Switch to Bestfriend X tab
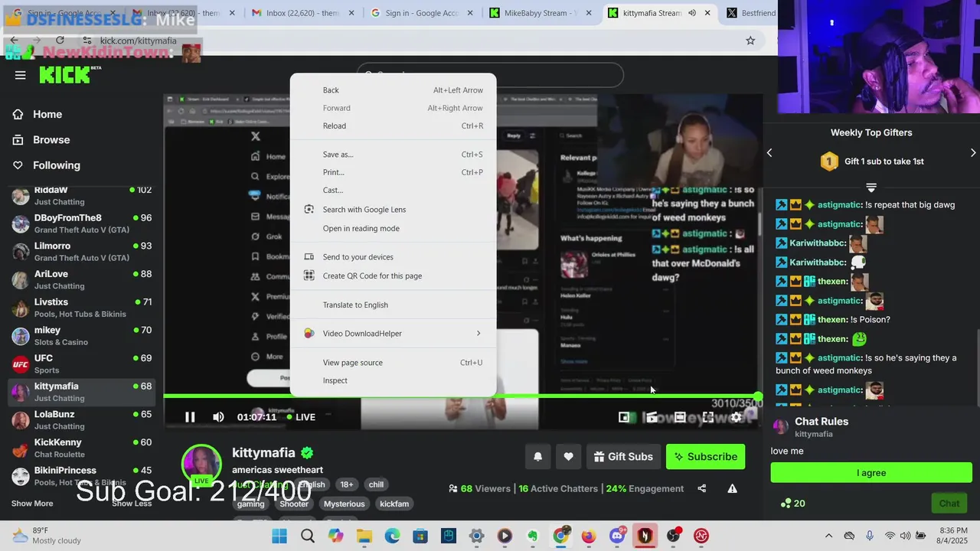The width and height of the screenshot is (980, 551). (750, 13)
